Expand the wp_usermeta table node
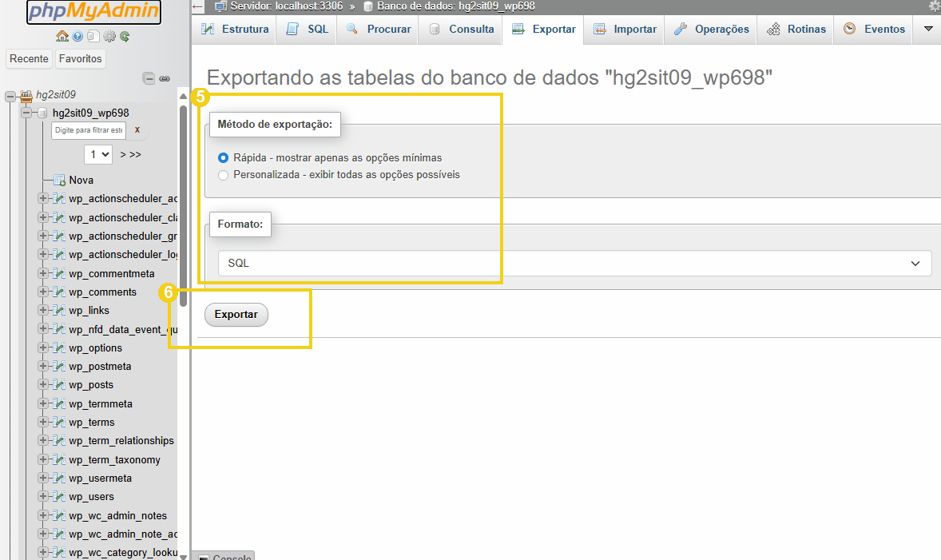Viewport: 941px width, 560px height. pyautogui.click(x=42, y=478)
